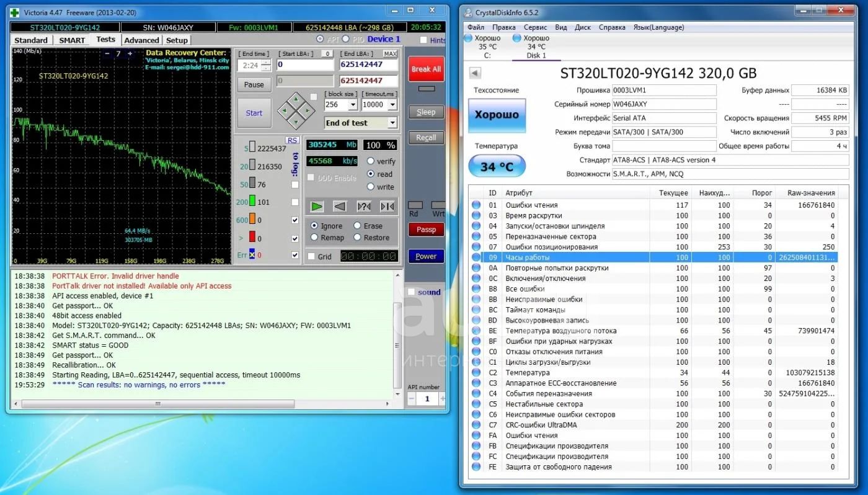
Task: Click the CrystalDiskInfo title bar icon
Action: (x=468, y=12)
